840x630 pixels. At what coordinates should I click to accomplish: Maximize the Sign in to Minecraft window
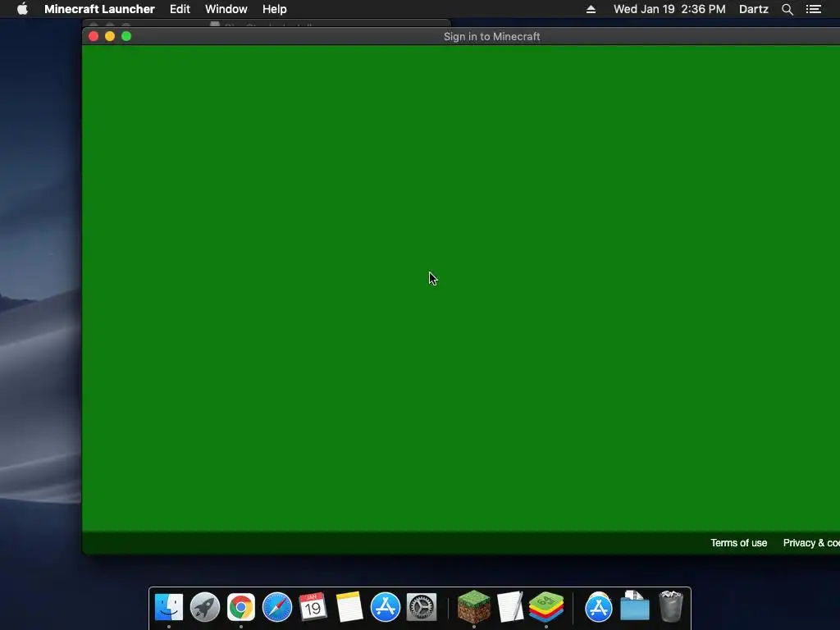click(x=126, y=36)
